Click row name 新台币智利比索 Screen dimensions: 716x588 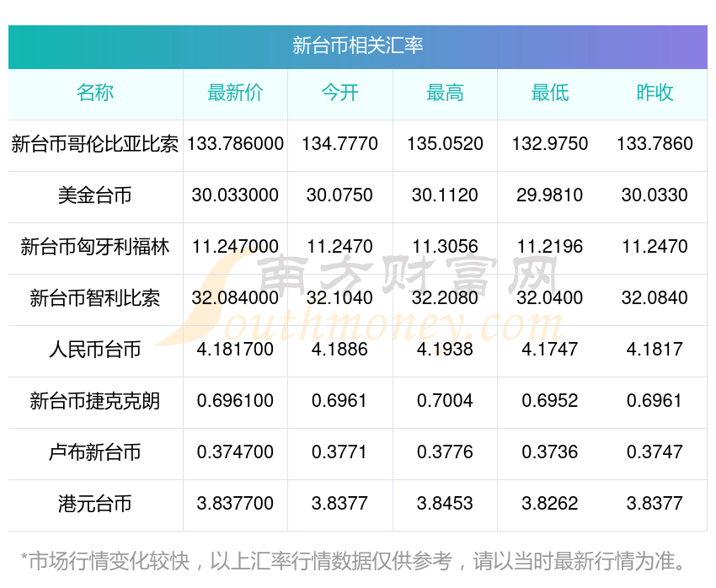95,298
